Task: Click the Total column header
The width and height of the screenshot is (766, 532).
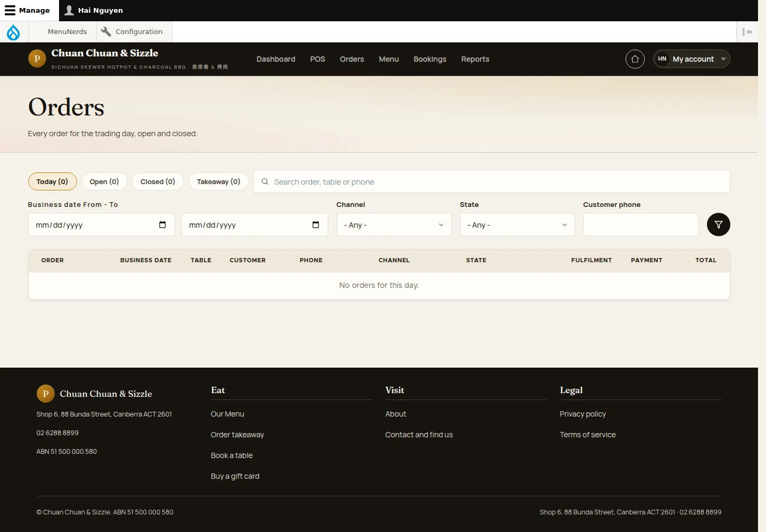Action: tap(706, 260)
